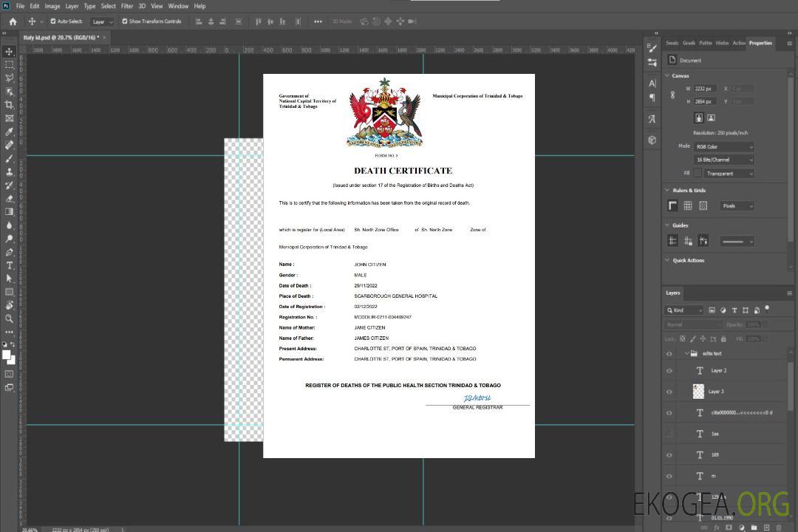This screenshot has width=798, height=532.
Task: Open the Edit Toolbar three-dots button
Action: coord(9,332)
